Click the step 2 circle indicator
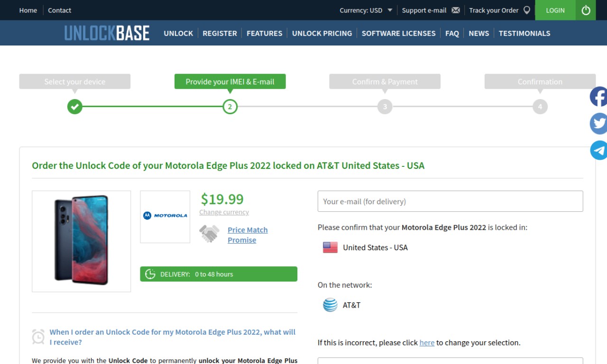This screenshot has height=364, width=607. point(230,107)
